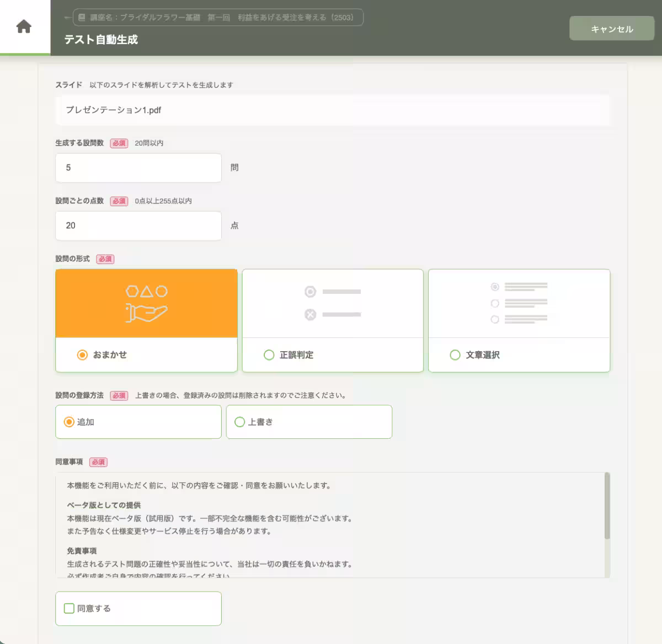Check the 同意する checkbox
Image resolution: width=662 pixels, height=644 pixels.
(69, 609)
